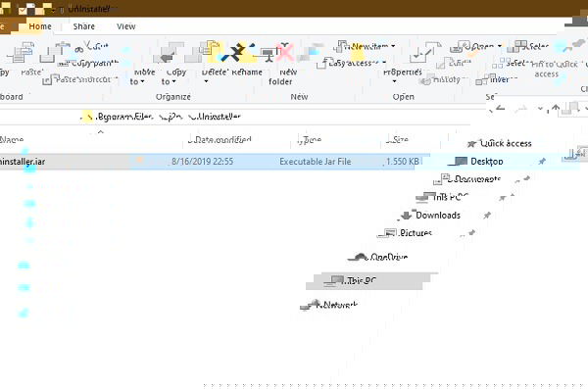This screenshot has height=390, width=588.
Task: Click the Properties checkmark icon
Action: (425, 53)
